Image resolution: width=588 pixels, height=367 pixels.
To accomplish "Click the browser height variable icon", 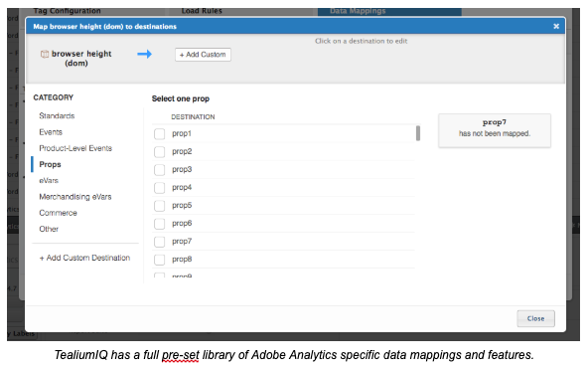I will tap(45, 54).
